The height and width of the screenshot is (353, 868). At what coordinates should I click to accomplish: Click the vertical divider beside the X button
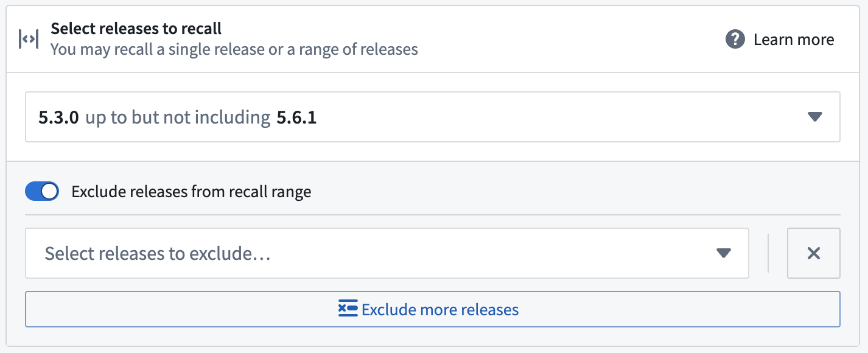[768, 253]
